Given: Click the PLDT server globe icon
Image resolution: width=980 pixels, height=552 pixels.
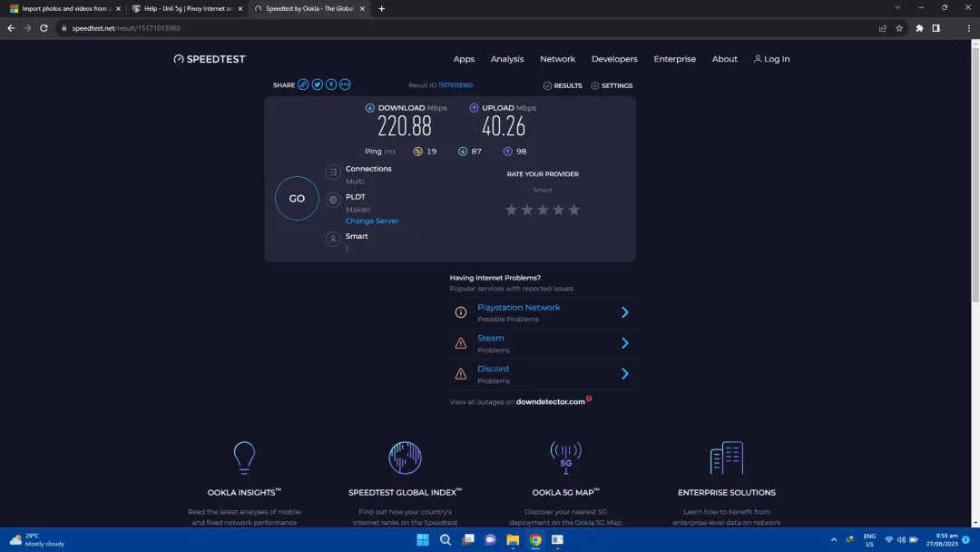Looking at the screenshot, I should pyautogui.click(x=333, y=200).
